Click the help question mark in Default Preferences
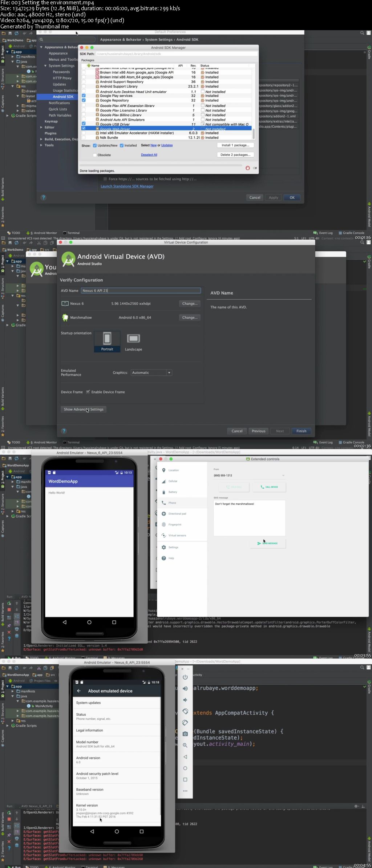 pyautogui.click(x=43, y=197)
